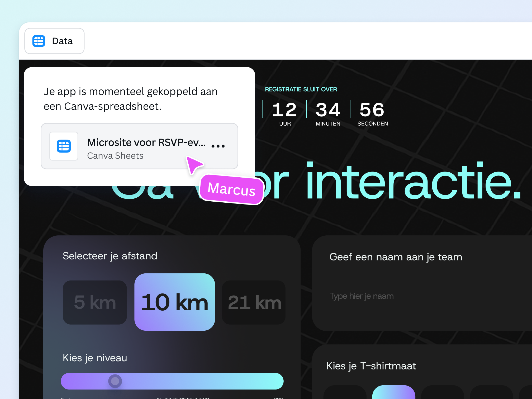Click the Canva Sheets file icon

pos(64,146)
